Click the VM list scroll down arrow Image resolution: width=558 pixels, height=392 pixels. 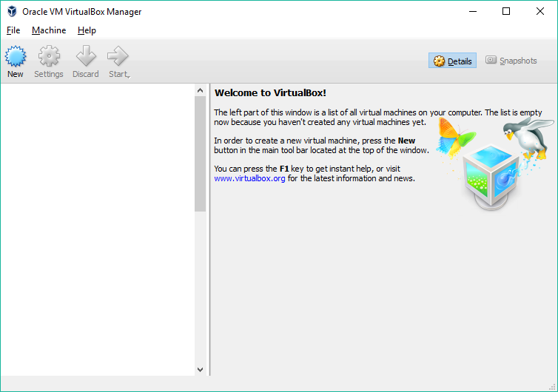[200, 370]
